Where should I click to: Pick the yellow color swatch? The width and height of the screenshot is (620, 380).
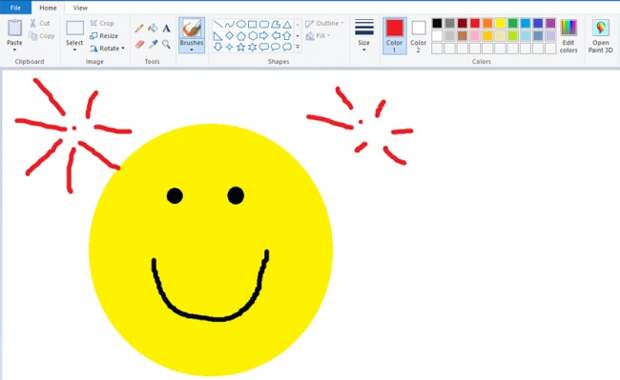500,23
